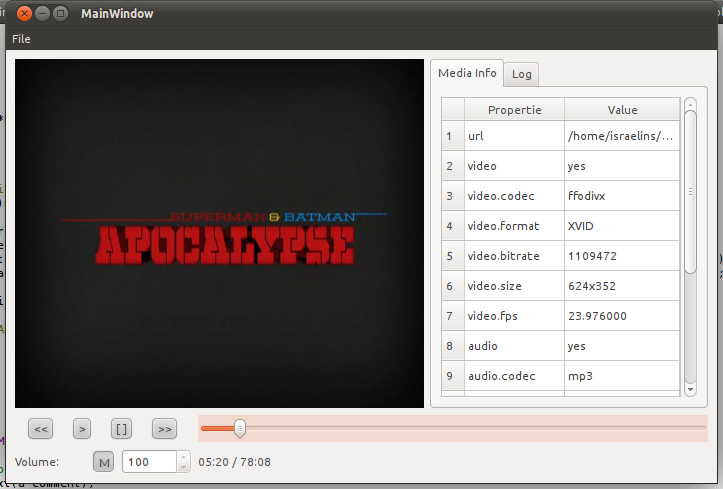Click row header number 1
723x489 pixels.
[x=453, y=136]
